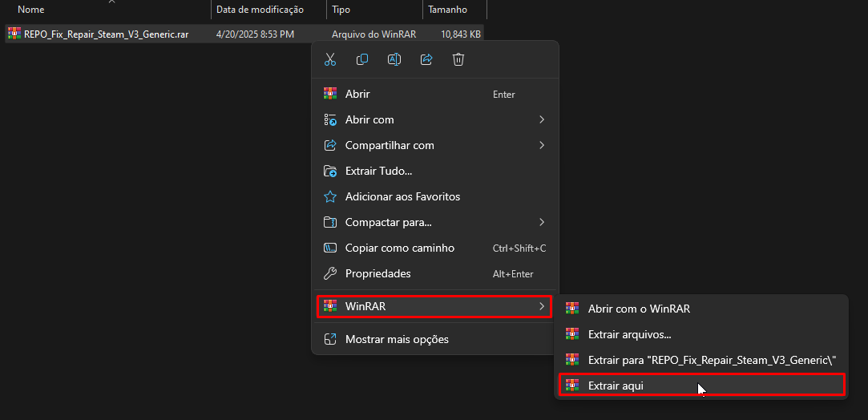Click WinRAR icon beside Abrir com o WinRAR
This screenshot has height=420, width=868.
coord(571,309)
